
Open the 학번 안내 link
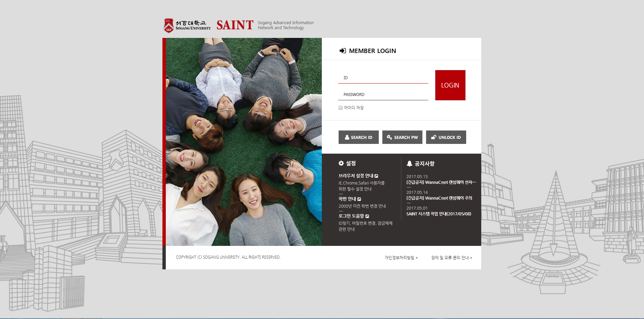point(347,199)
